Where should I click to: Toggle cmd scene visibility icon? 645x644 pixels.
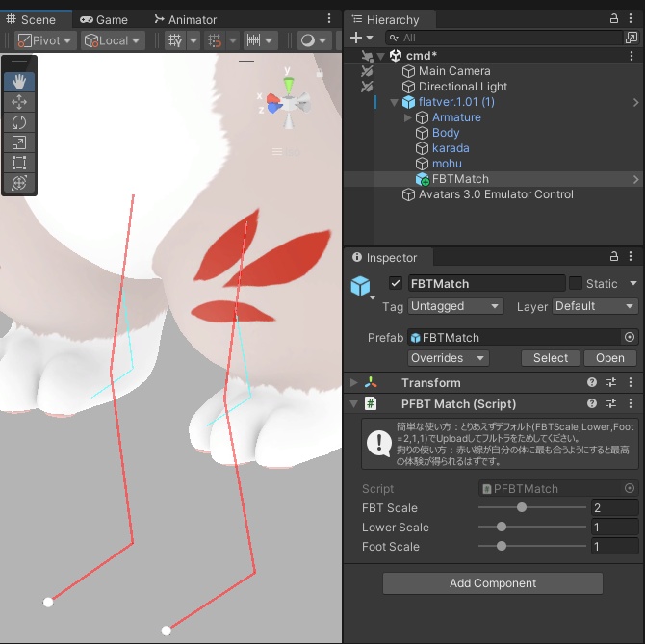367,56
